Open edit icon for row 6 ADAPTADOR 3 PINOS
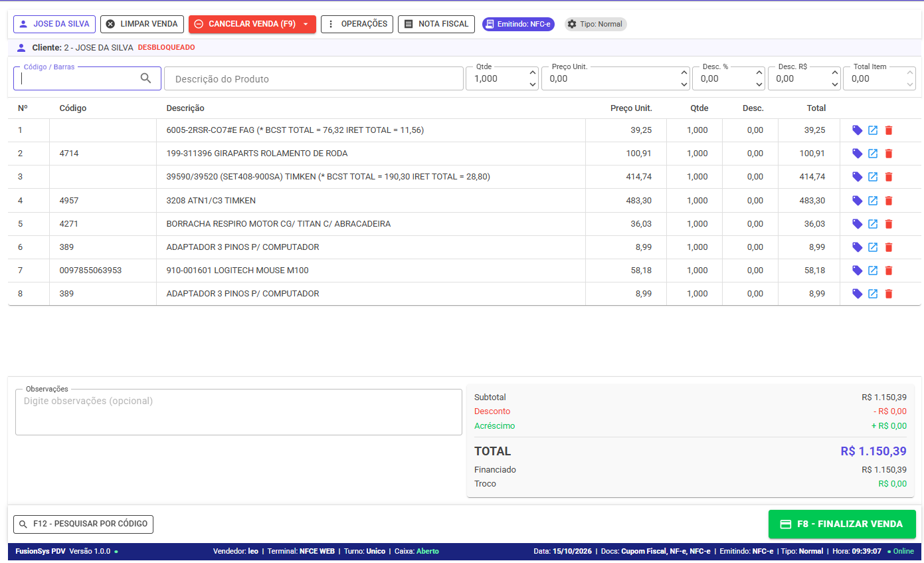The image size is (924, 563). click(873, 247)
